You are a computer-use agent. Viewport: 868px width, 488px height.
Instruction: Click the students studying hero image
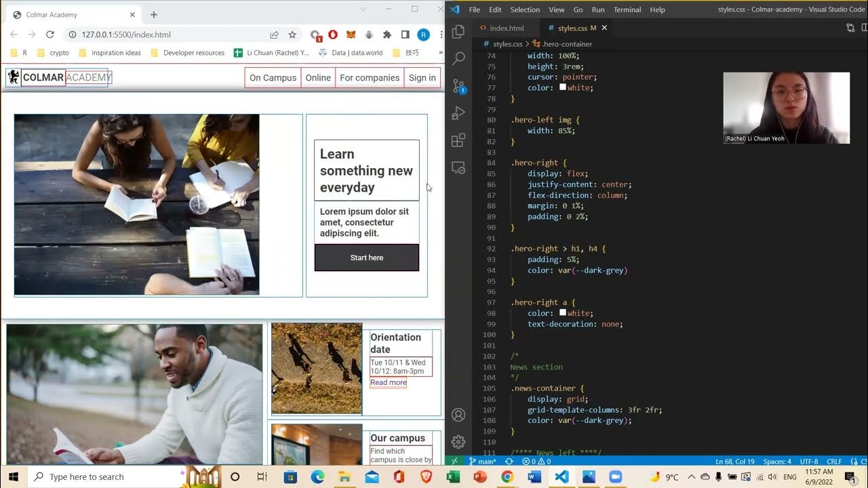[x=136, y=205]
